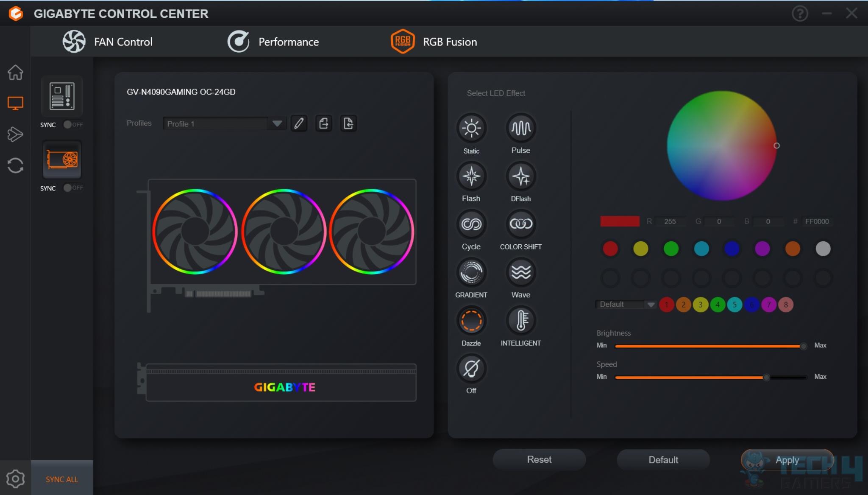Click the Reset button

539,460
